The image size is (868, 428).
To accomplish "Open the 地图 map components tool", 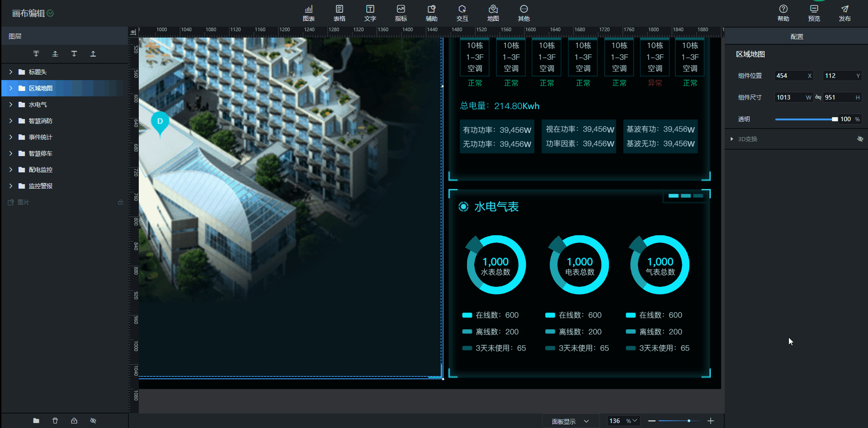I will click(x=493, y=13).
